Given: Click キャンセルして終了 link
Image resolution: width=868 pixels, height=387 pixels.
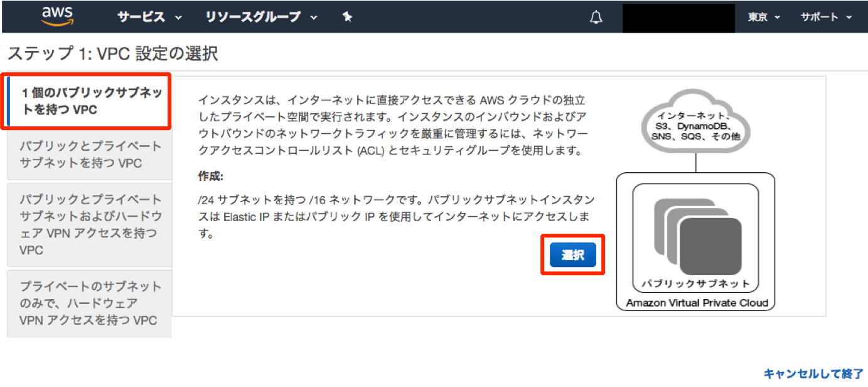Looking at the screenshot, I should coord(813,374).
